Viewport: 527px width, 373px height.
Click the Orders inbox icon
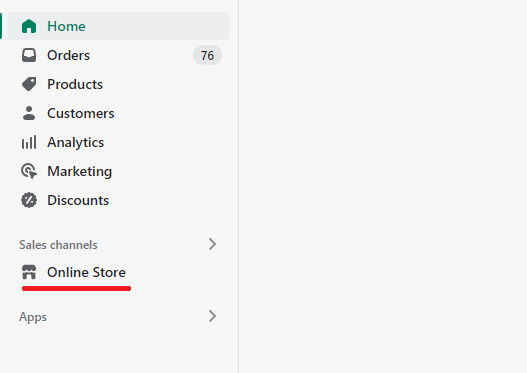(x=29, y=55)
